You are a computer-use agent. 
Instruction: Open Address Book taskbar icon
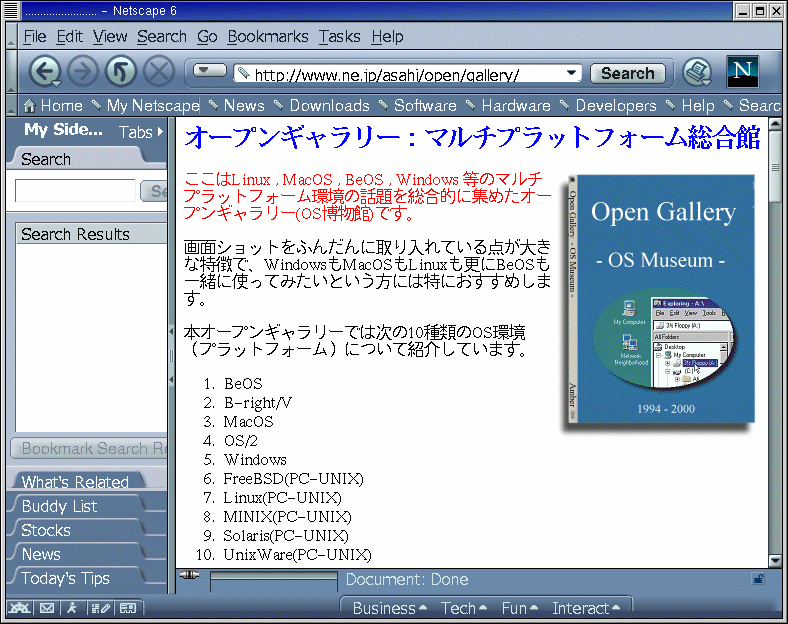coord(128,608)
